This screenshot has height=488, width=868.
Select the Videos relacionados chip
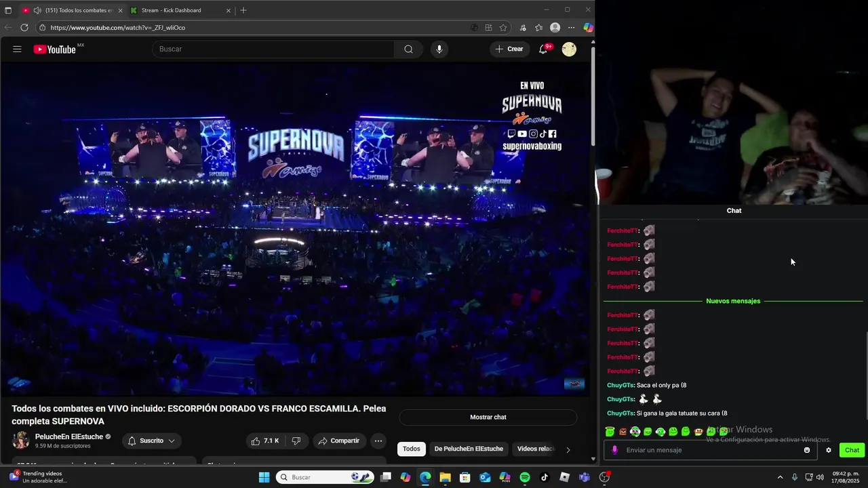click(536, 449)
